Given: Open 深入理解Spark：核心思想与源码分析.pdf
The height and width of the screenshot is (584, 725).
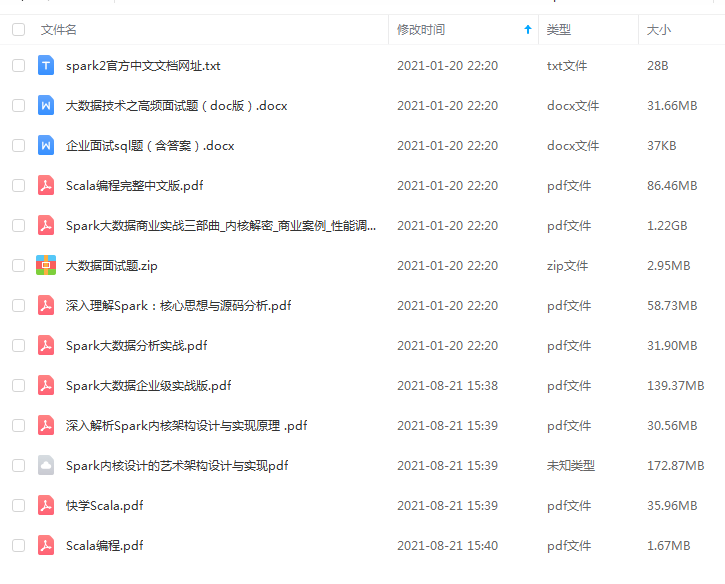Looking at the screenshot, I should click(x=178, y=306).
